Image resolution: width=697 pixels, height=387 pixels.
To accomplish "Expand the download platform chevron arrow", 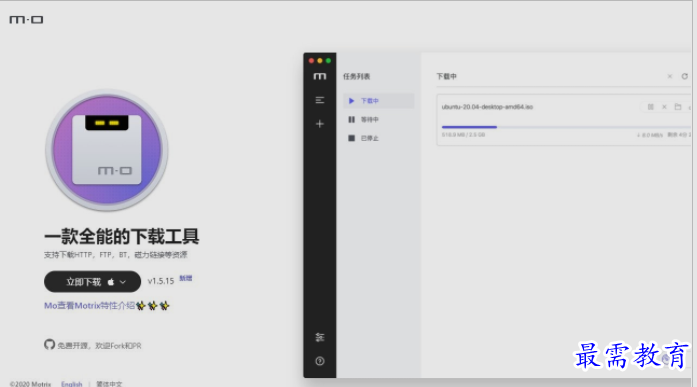I will [123, 282].
